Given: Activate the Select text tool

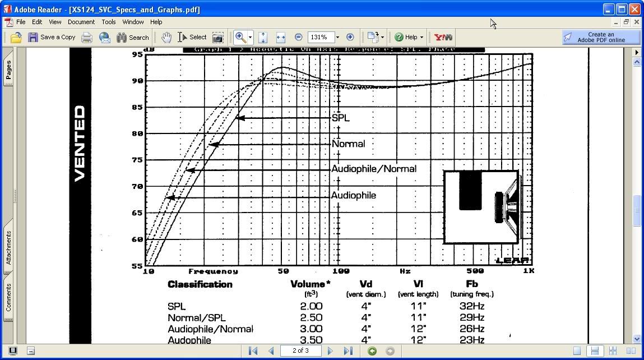Looking at the screenshot, I should coord(190,37).
